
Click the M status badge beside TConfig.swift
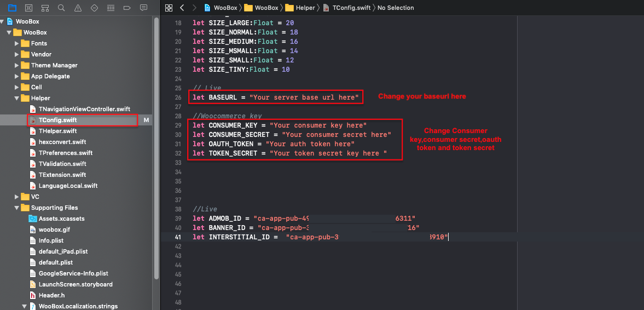pos(146,120)
